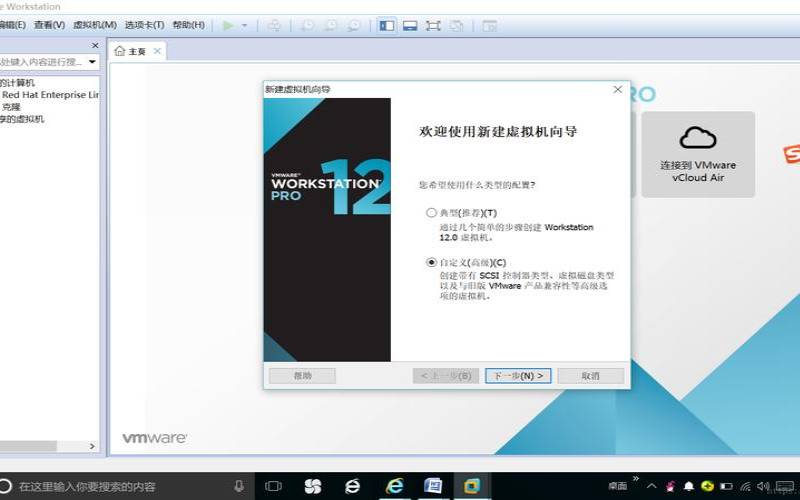Click the take snapshot toolbar icon
Viewport: 800px width, 500px height.
[308, 26]
